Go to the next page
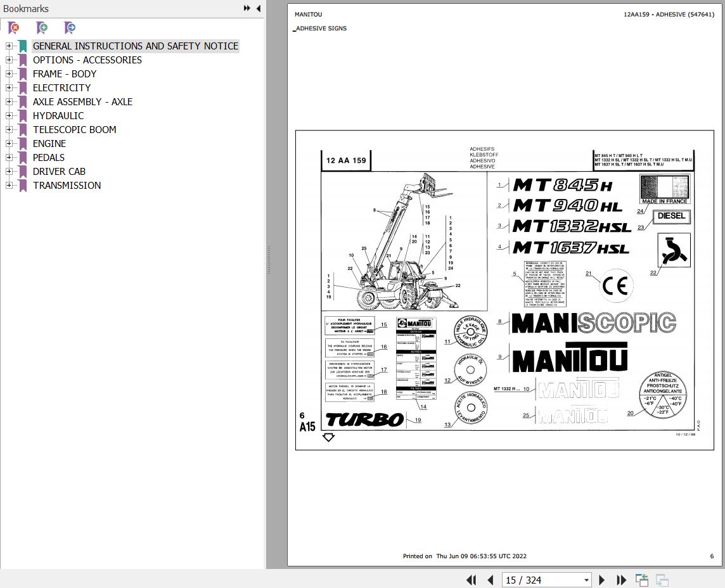725x588 pixels. [x=601, y=580]
